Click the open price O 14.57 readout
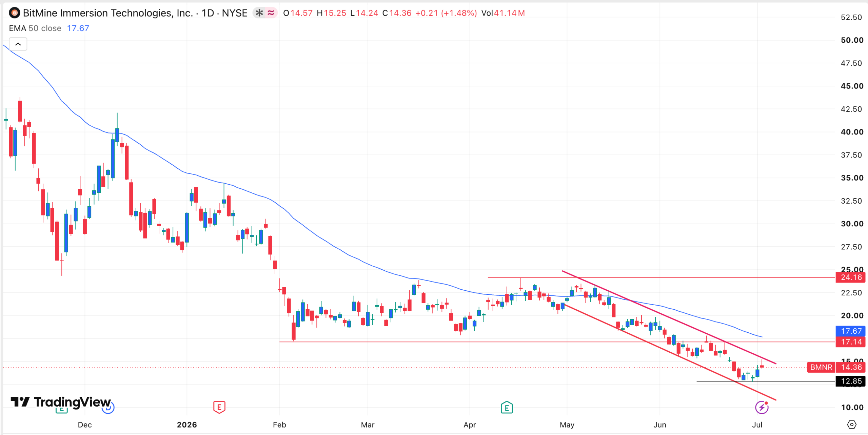Viewport: 868px width, 435px height. tap(298, 13)
